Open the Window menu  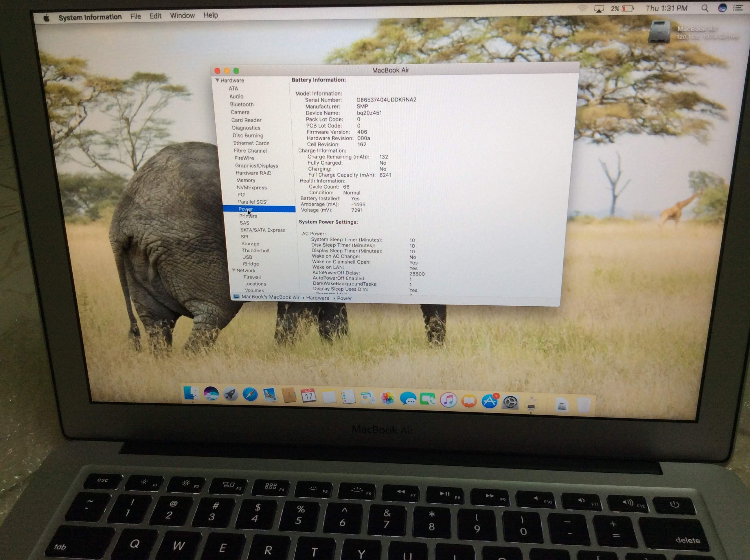[182, 16]
